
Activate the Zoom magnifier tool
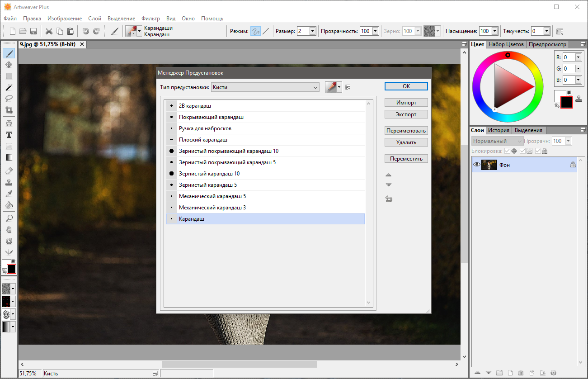9,218
